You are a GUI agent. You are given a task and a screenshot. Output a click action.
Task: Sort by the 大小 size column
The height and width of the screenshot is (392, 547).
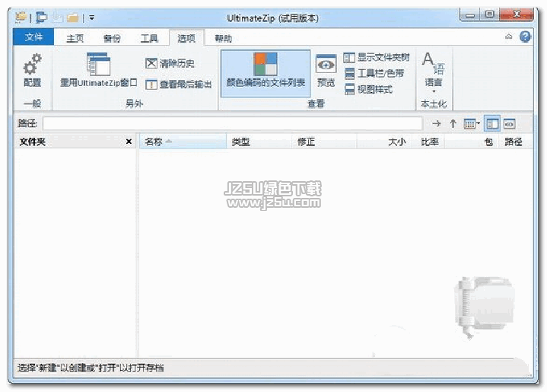click(384, 142)
